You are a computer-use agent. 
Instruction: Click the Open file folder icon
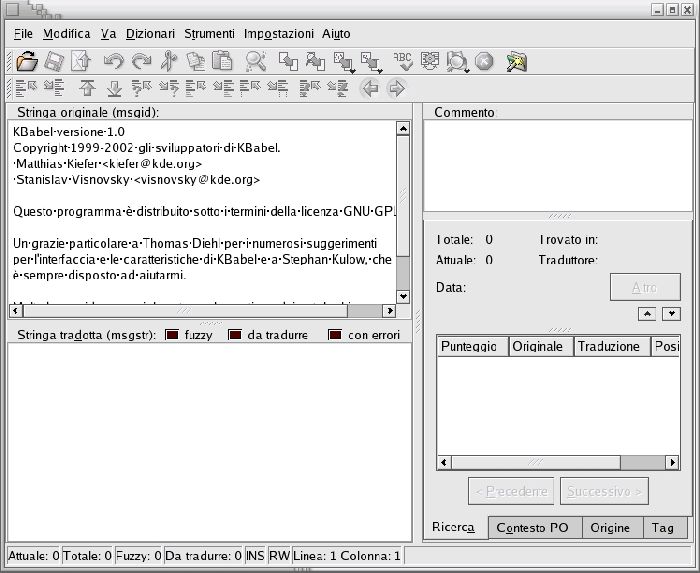click(x=27, y=61)
